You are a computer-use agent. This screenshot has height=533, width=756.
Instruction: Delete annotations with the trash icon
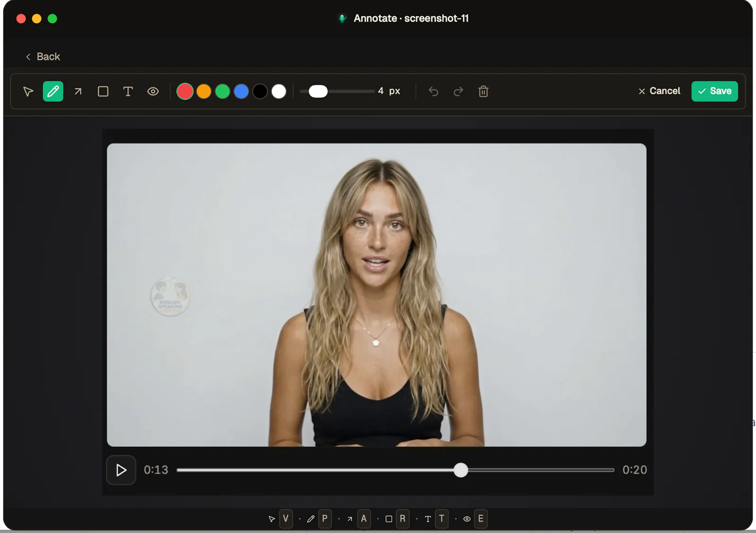[x=483, y=91]
